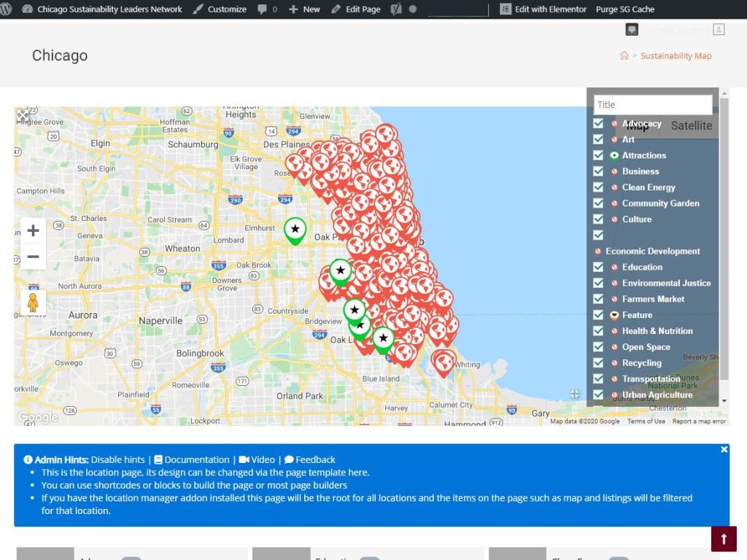
Task: Open the Documentation link in admin hints
Action: (x=192, y=459)
